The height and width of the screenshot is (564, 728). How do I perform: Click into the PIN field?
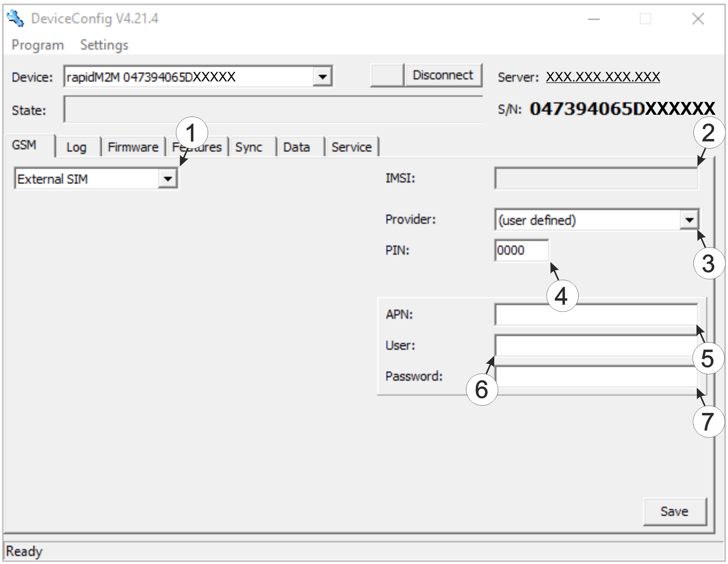(x=521, y=250)
